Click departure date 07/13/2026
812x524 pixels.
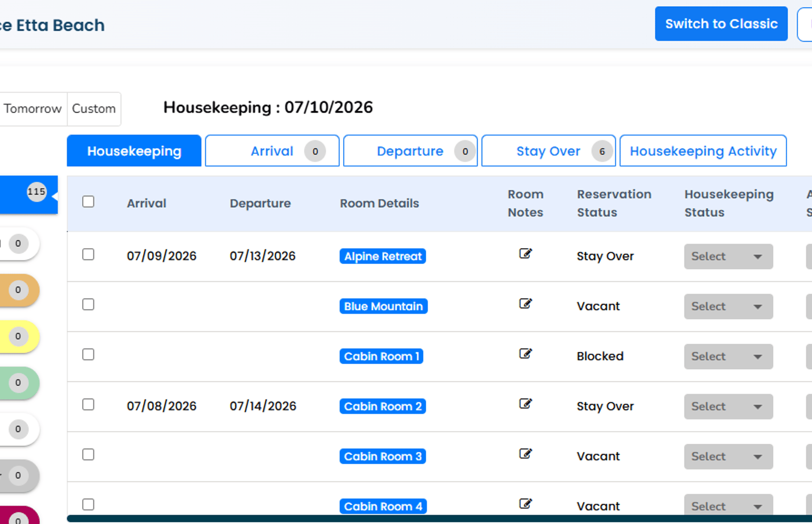262,256
